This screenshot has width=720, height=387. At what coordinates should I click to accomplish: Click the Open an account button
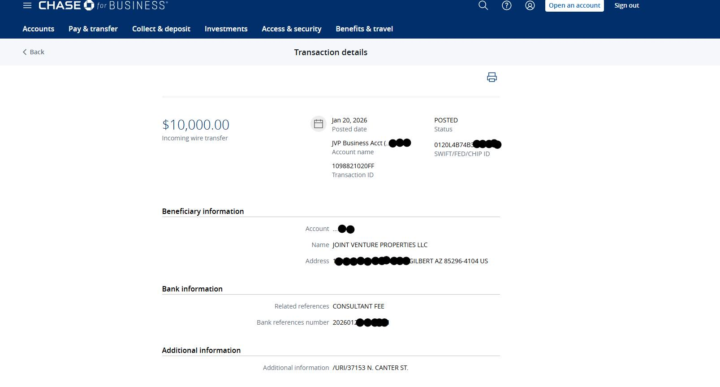[x=574, y=6]
